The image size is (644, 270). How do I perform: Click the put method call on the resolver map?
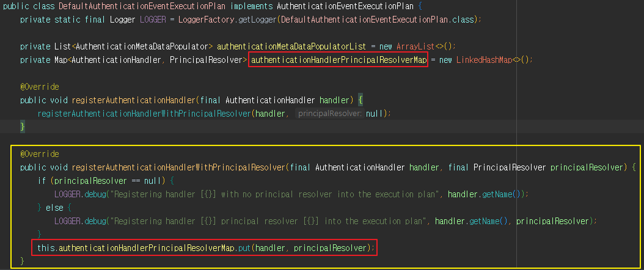tap(244, 248)
